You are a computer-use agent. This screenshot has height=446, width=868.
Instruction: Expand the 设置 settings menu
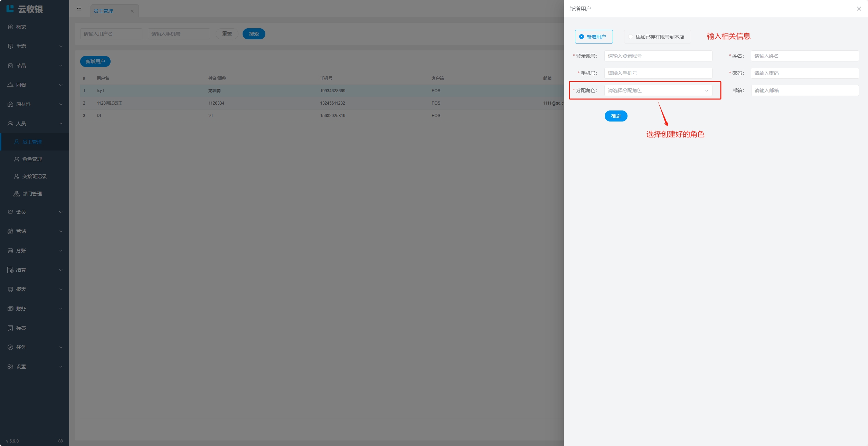35,367
